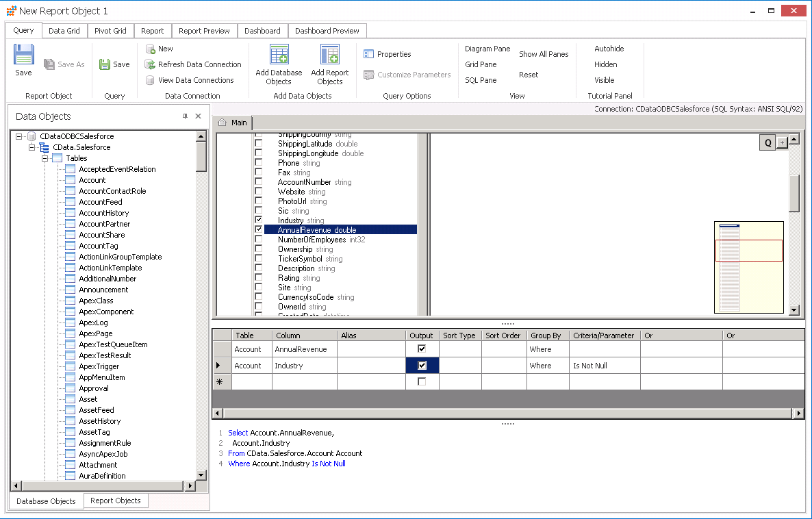Toggle Output checkbox for AnnualRevenue row
The height and width of the screenshot is (519, 812).
tap(422, 349)
